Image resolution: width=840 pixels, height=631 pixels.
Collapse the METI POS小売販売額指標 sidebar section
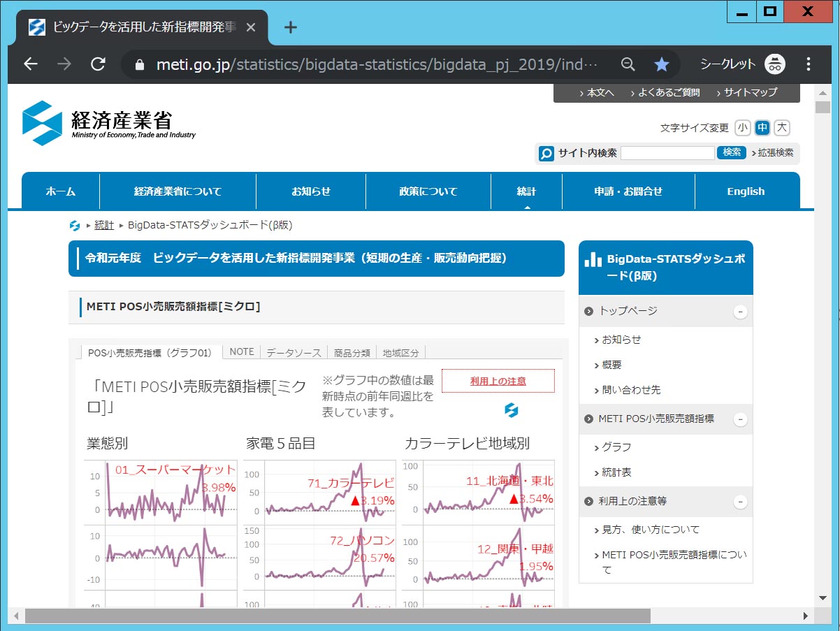point(740,419)
